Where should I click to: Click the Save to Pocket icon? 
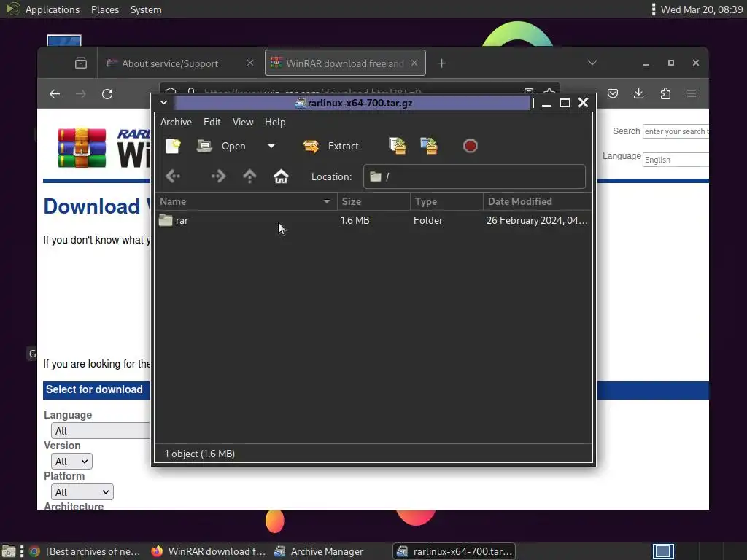pyautogui.click(x=613, y=93)
